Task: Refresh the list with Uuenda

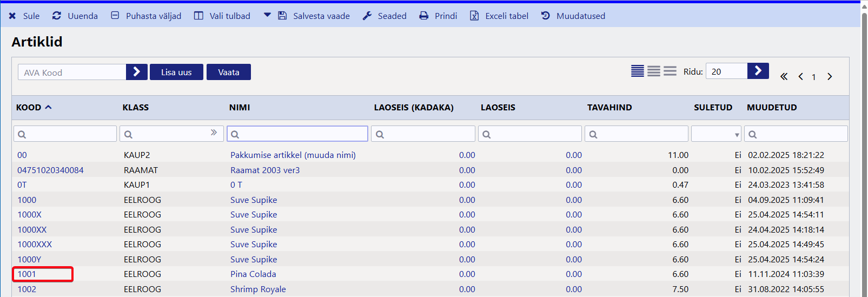Action: (x=57, y=16)
